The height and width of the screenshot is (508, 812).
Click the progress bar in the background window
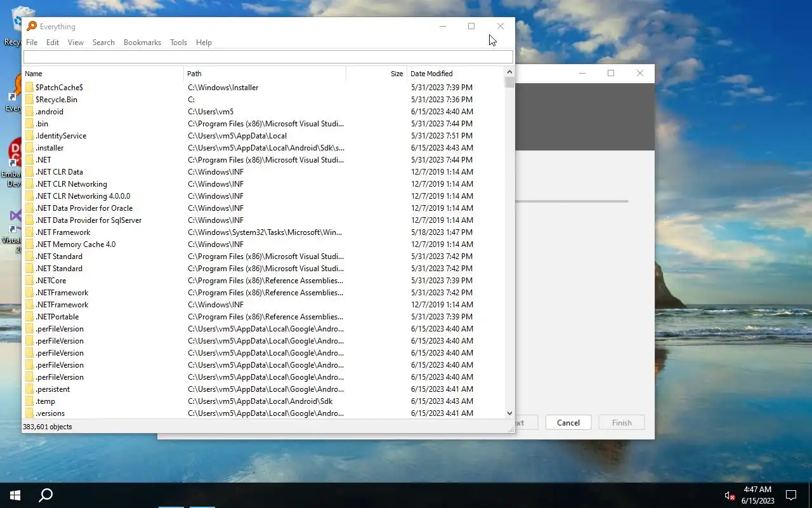pyautogui.click(x=572, y=201)
